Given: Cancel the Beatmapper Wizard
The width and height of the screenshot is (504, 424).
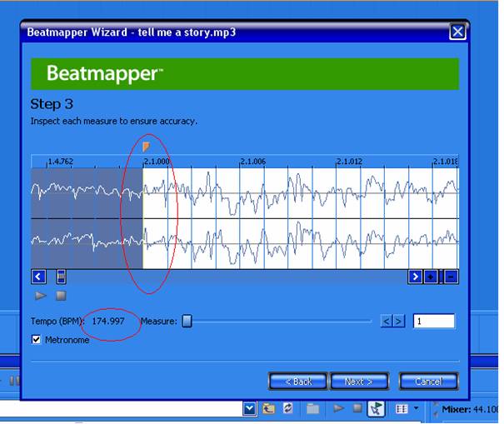Looking at the screenshot, I should 427,381.
